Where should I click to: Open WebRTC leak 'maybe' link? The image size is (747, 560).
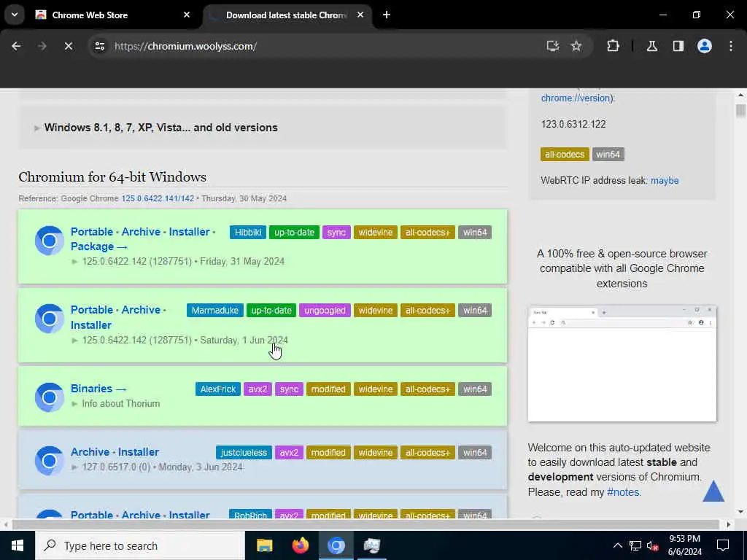[665, 181]
